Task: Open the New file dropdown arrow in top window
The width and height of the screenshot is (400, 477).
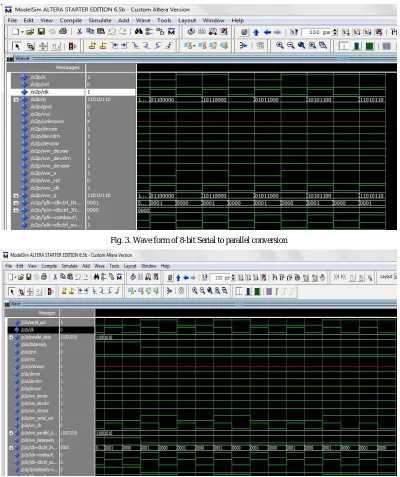Action: tap(22, 32)
